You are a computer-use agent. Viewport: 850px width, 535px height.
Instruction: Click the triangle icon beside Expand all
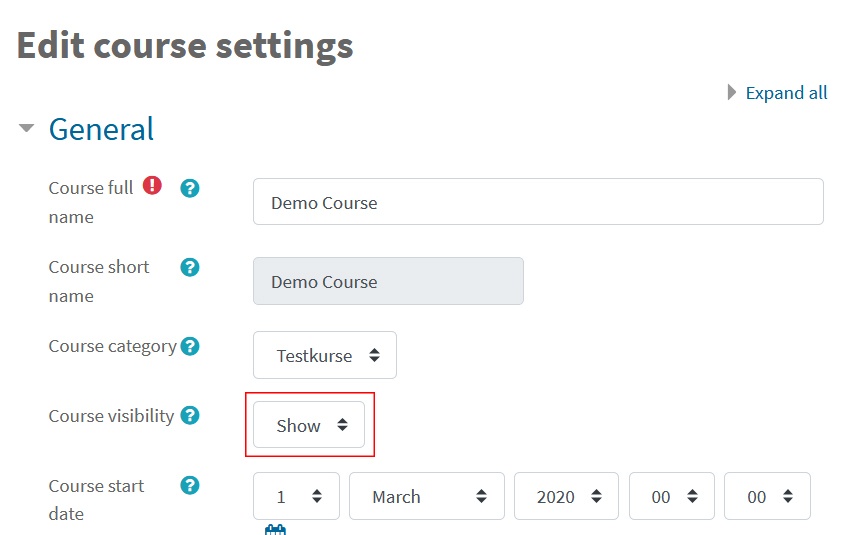[x=731, y=92]
